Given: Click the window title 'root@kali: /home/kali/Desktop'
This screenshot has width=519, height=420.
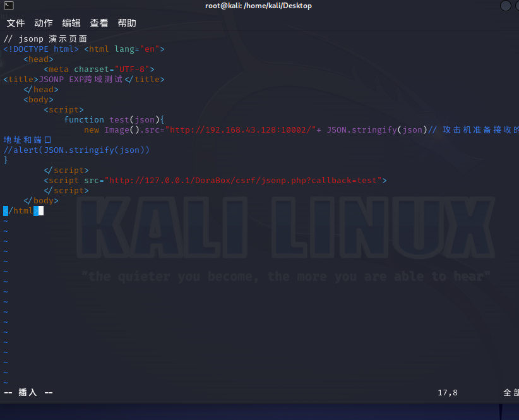Looking at the screenshot, I should (x=258, y=6).
